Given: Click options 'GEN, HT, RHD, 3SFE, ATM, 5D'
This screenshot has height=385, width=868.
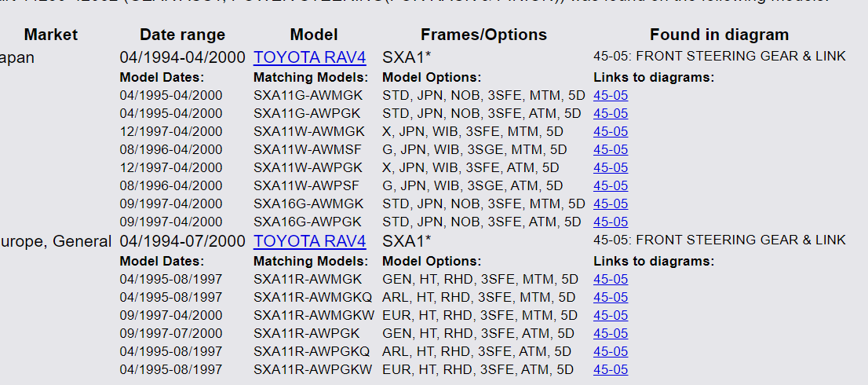Looking at the screenshot, I should pyautogui.click(x=478, y=333).
